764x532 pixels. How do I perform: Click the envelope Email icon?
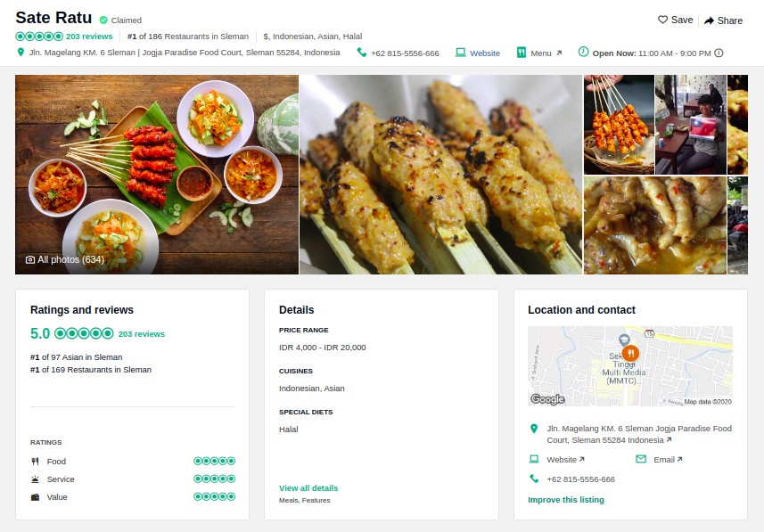point(641,459)
